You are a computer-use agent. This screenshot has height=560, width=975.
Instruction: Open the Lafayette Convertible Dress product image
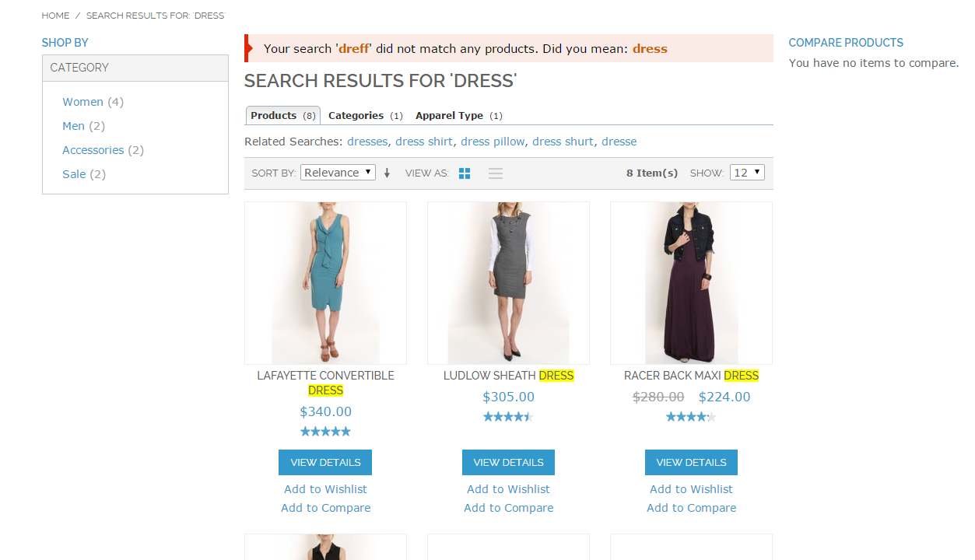(325, 283)
